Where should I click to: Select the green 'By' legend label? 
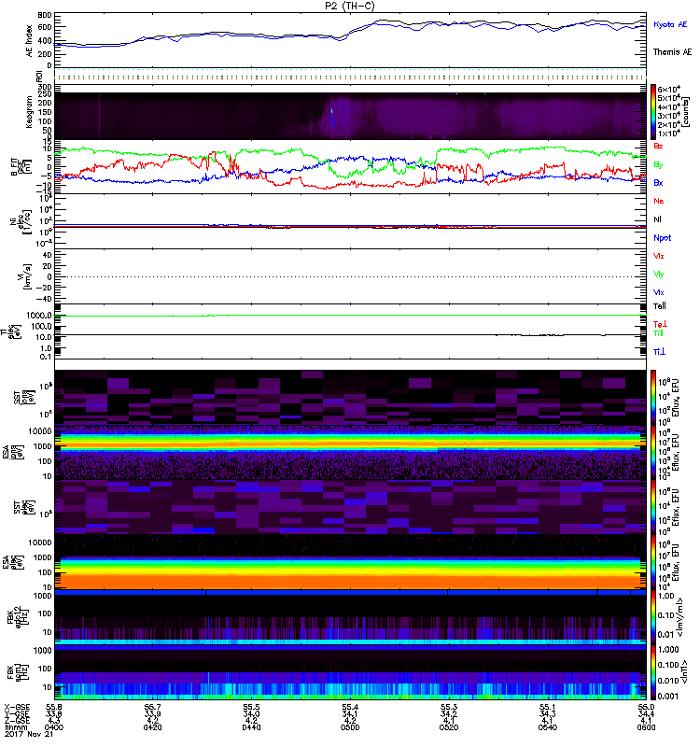click(x=658, y=165)
